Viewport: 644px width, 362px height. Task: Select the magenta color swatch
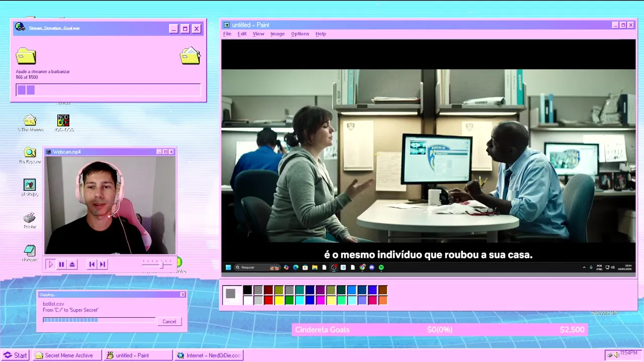pos(320,300)
